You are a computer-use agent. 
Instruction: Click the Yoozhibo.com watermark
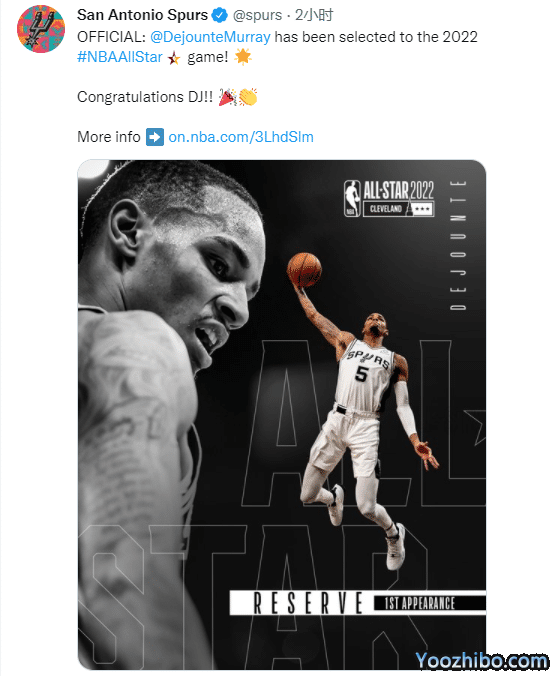point(482,661)
